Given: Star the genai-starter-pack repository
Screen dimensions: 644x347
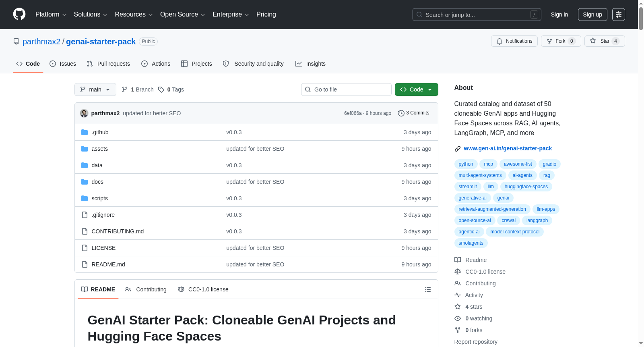Looking at the screenshot, I should coord(605,41).
